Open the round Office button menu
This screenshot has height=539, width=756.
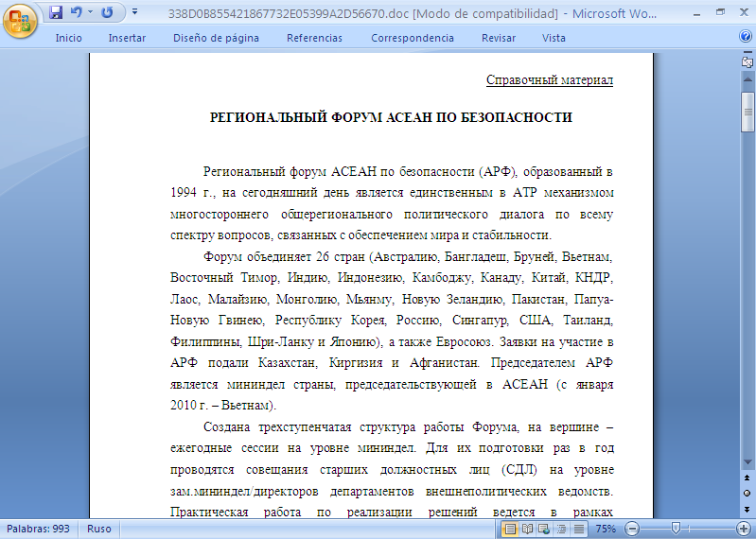click(21, 19)
